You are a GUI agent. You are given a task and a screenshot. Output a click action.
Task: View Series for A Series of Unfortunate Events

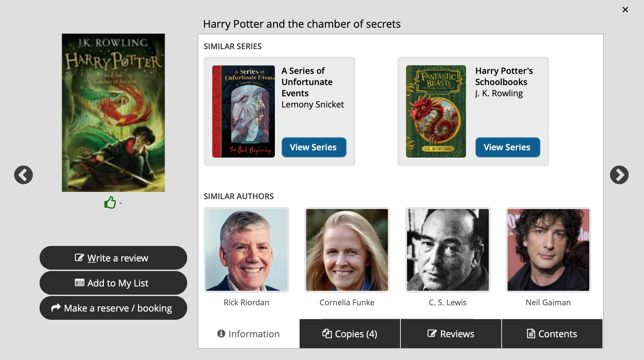313,147
